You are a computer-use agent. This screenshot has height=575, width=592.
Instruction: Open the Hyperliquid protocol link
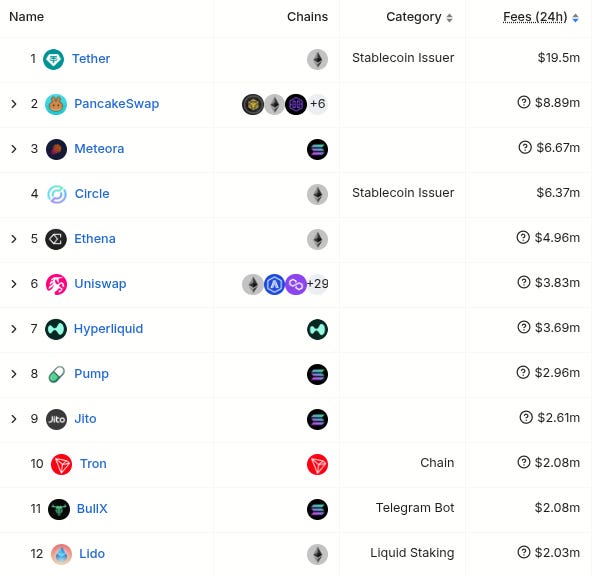click(x=108, y=329)
